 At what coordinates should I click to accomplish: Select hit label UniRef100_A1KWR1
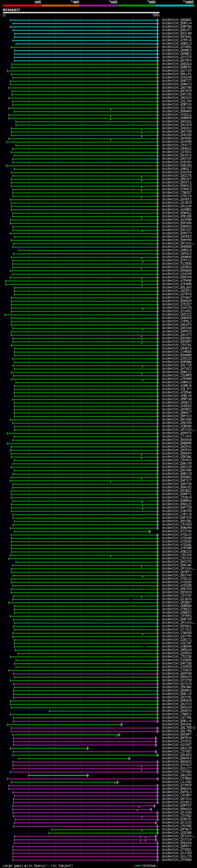click(x=177, y=210)
